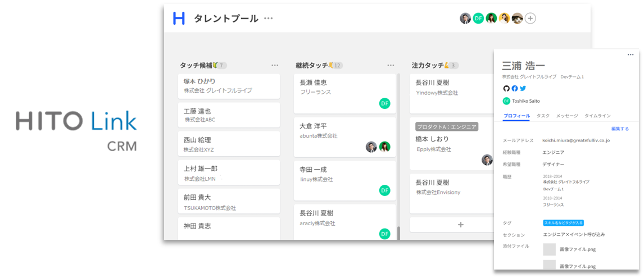Click DF avatar on 長瀬 佳恵 card

pos(384,103)
